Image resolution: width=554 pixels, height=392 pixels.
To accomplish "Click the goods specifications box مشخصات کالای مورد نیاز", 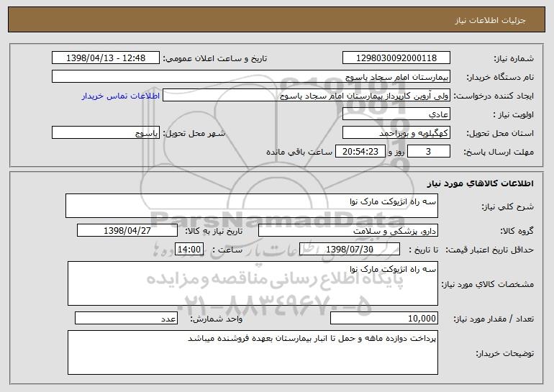I will click(253, 283).
